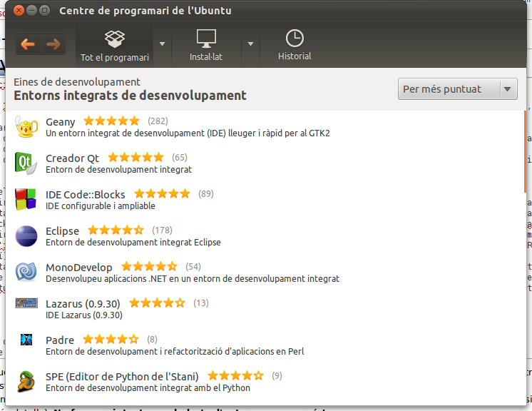Open the Per més puntuat sort dropdown
Viewport: 532px width, 411px height.
tap(456, 89)
